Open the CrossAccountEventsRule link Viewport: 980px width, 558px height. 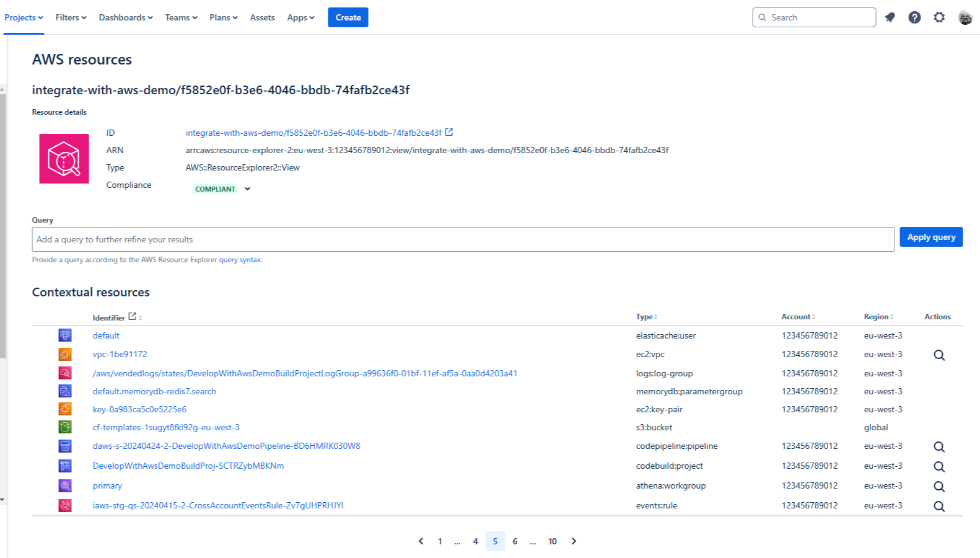218,505
